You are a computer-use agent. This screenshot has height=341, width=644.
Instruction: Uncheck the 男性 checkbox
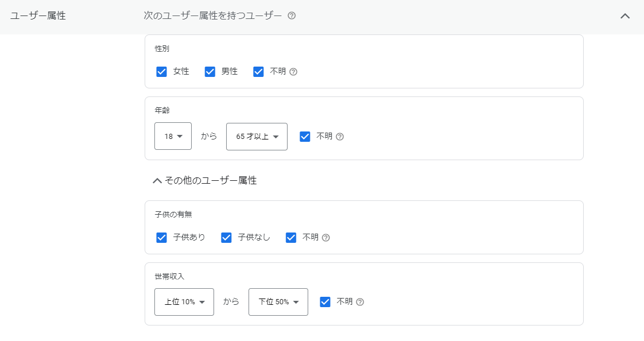pyautogui.click(x=210, y=72)
